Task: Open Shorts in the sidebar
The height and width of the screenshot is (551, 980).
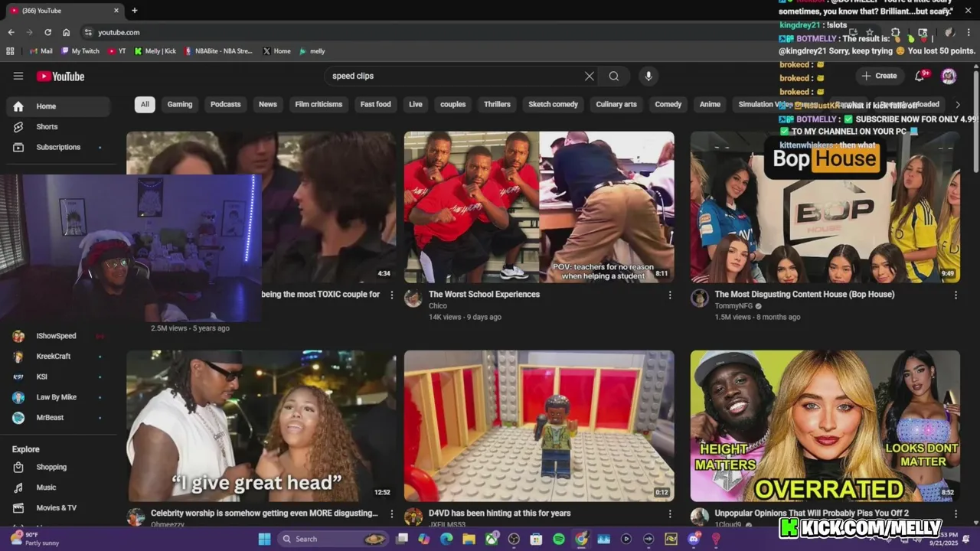Action: pos(58,126)
